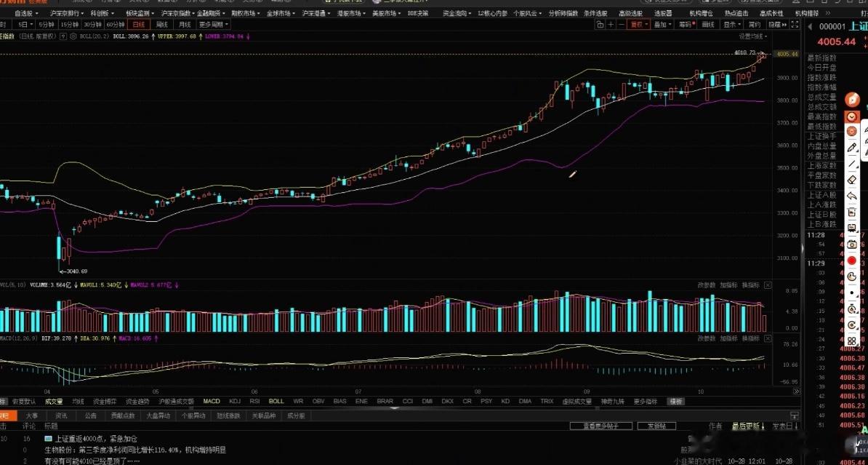Close the VOL indicator panel

[x=768, y=285]
